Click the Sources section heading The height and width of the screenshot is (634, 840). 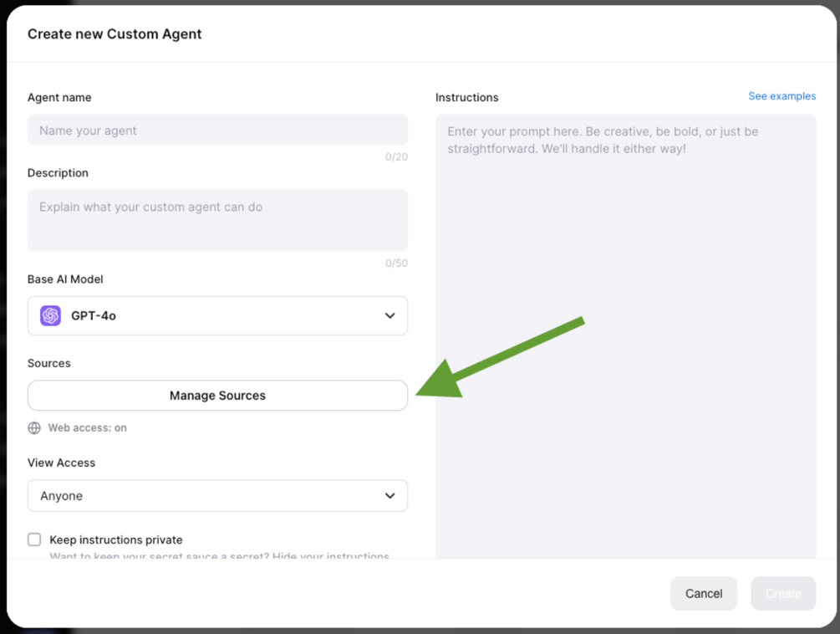(48, 363)
